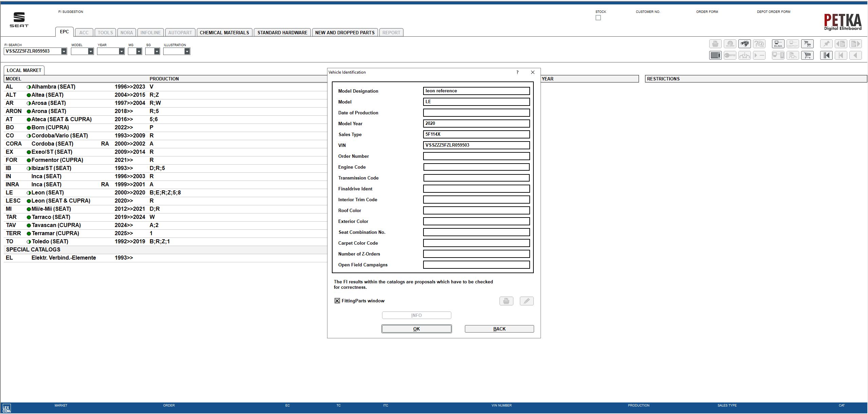The image size is (868, 414).
Task: Click the previous page document icon
Action: (x=841, y=44)
